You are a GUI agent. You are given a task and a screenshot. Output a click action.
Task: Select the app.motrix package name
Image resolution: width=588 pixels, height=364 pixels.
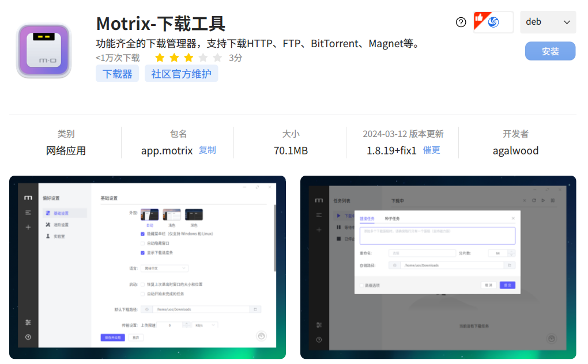[x=167, y=151]
